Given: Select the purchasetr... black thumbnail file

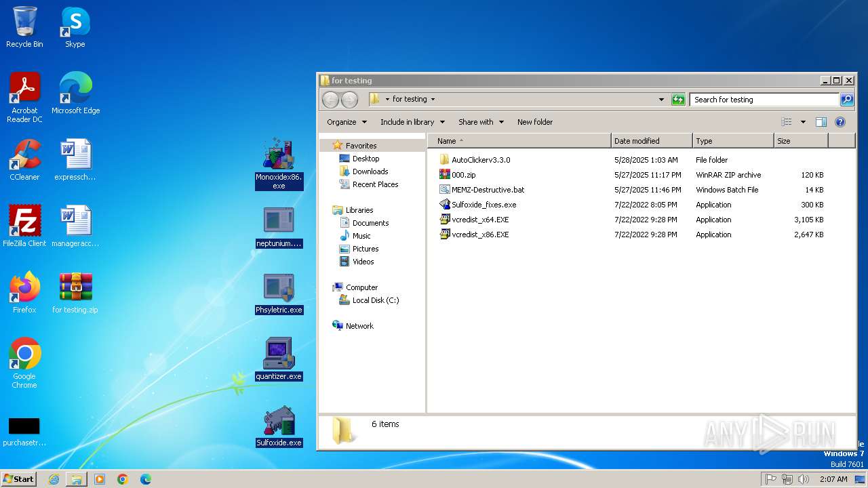Looking at the screenshot, I should coord(24,432).
